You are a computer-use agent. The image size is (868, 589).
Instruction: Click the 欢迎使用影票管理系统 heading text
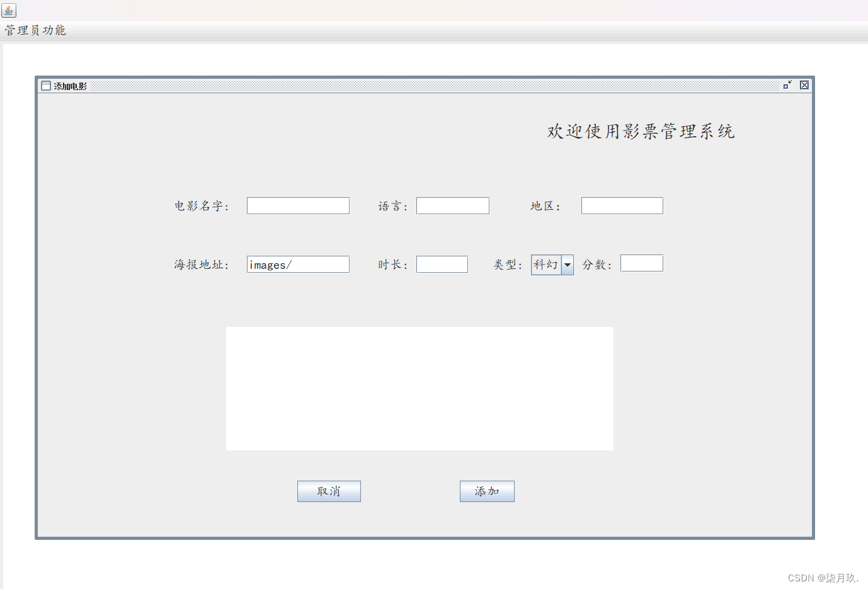pyautogui.click(x=641, y=131)
